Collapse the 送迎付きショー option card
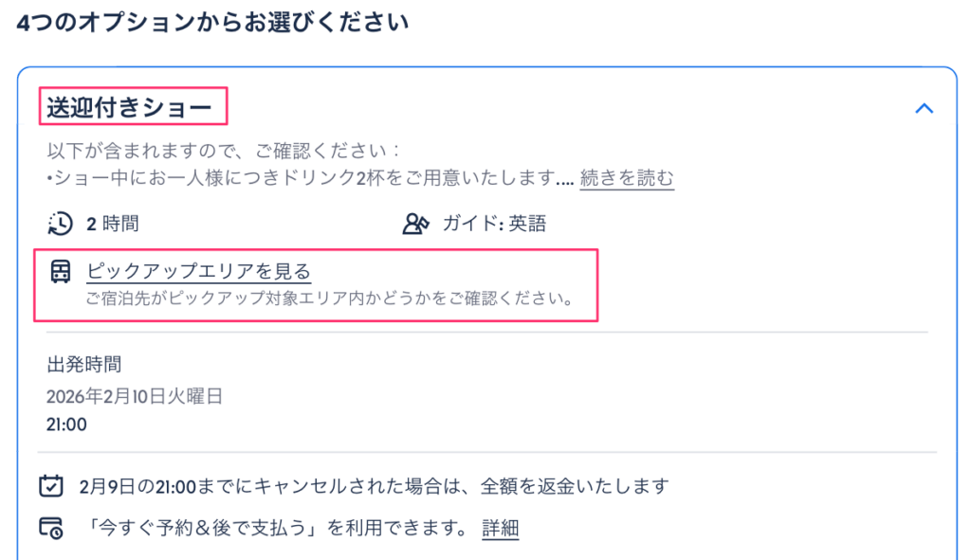971x560 pixels. [x=924, y=108]
